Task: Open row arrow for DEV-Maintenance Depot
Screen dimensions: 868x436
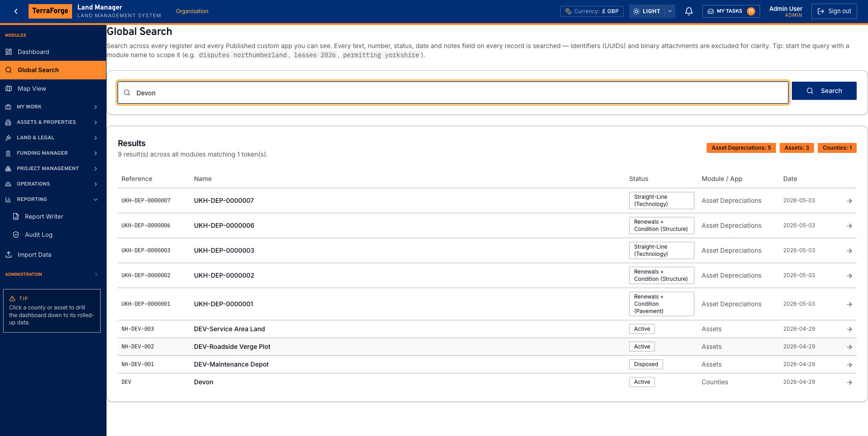Action: (x=849, y=364)
